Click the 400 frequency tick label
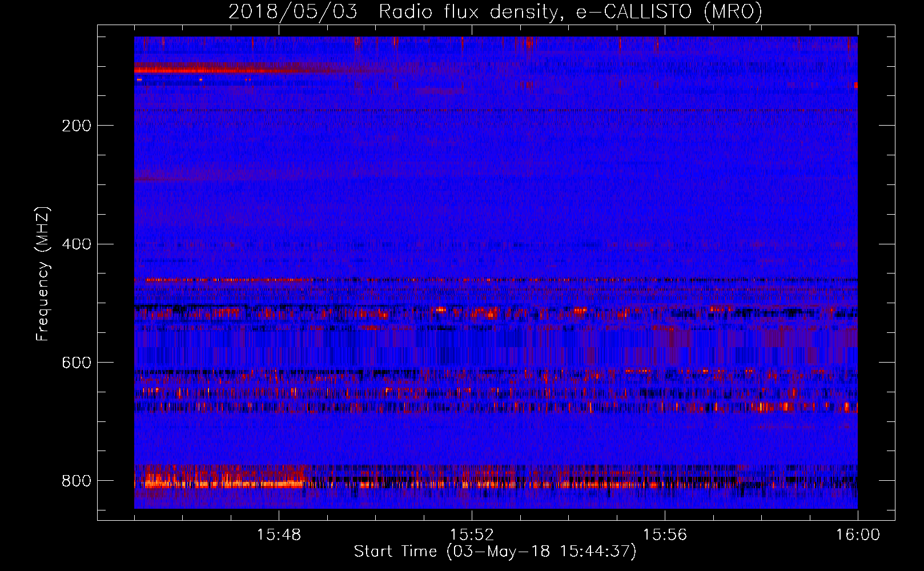The width and height of the screenshot is (924, 571). [x=77, y=244]
